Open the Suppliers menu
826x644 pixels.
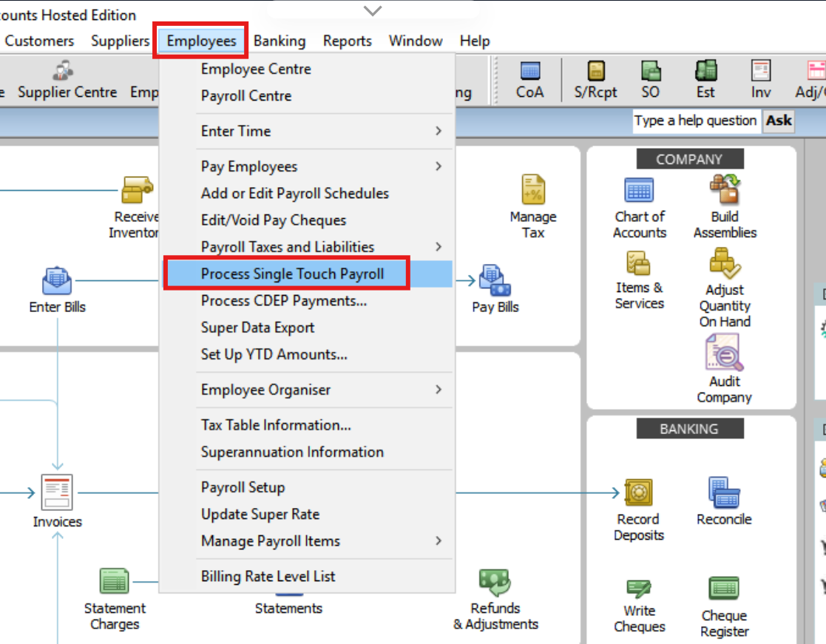[120, 41]
